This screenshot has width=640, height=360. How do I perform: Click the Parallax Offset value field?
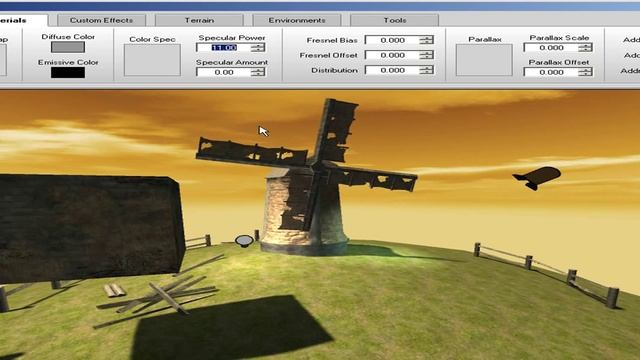(551, 72)
